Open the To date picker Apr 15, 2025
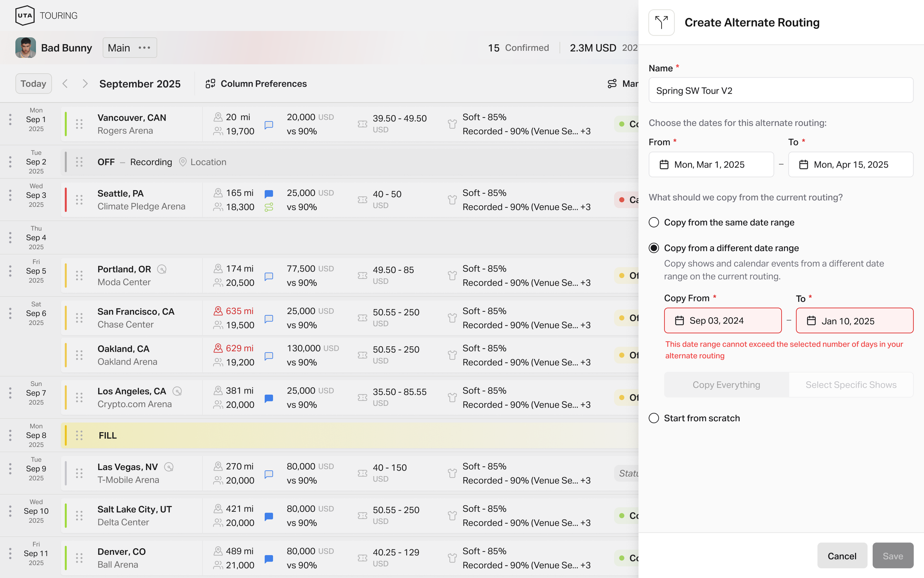Screen dimensions: 924x578 click(x=850, y=165)
